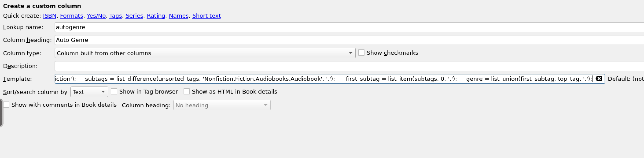Enable Show as HTML in Book details

(x=186, y=92)
